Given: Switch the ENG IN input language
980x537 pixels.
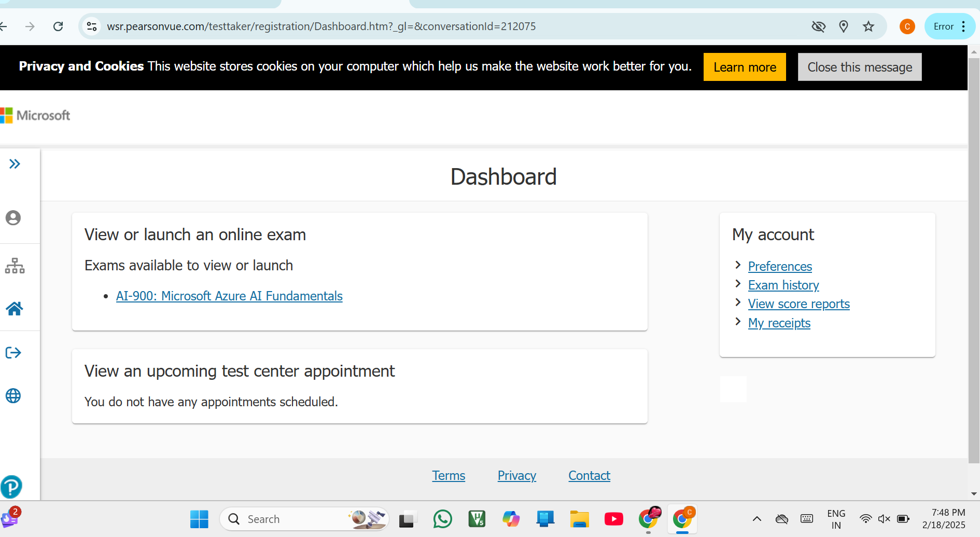Looking at the screenshot, I should pyautogui.click(x=836, y=519).
